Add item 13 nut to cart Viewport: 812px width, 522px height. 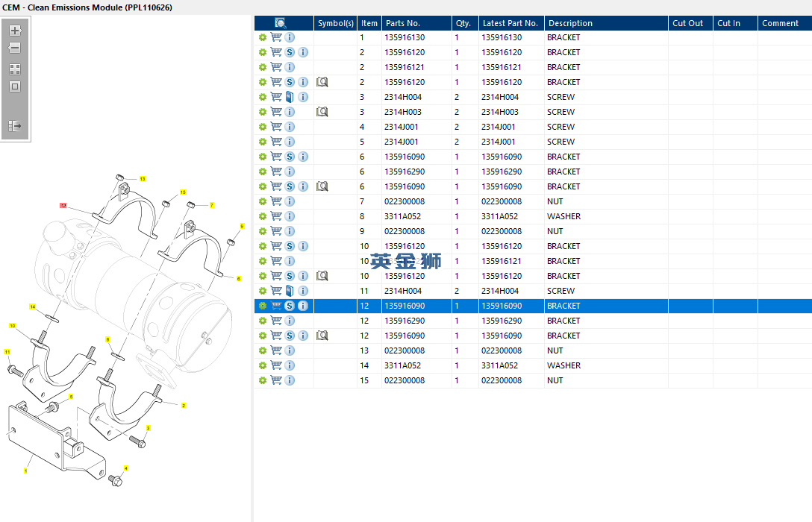tap(276, 350)
